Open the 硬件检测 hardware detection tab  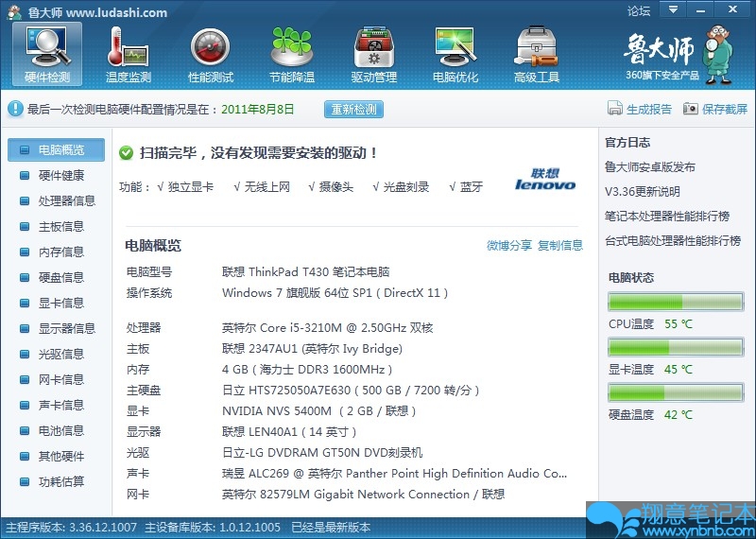pyautogui.click(x=47, y=54)
